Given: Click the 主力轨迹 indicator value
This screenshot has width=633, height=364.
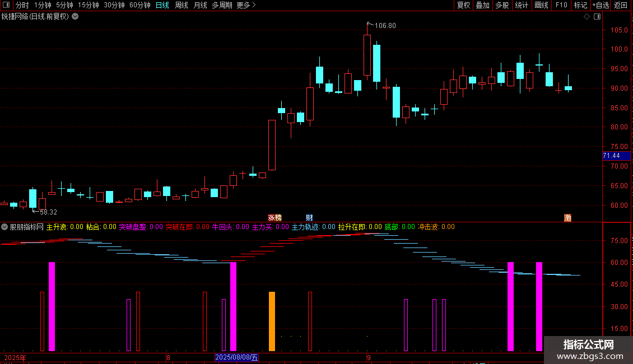Looking at the screenshot, I should click(314, 227).
